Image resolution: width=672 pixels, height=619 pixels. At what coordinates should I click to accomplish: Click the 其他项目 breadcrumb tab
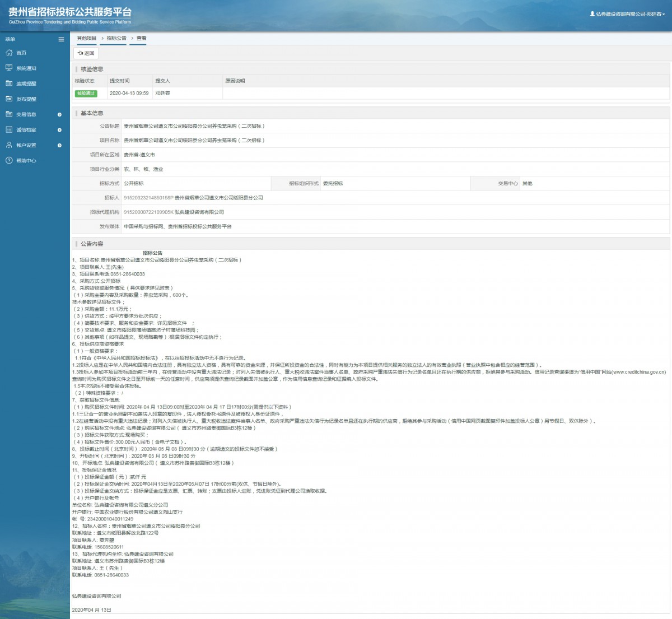(87, 38)
